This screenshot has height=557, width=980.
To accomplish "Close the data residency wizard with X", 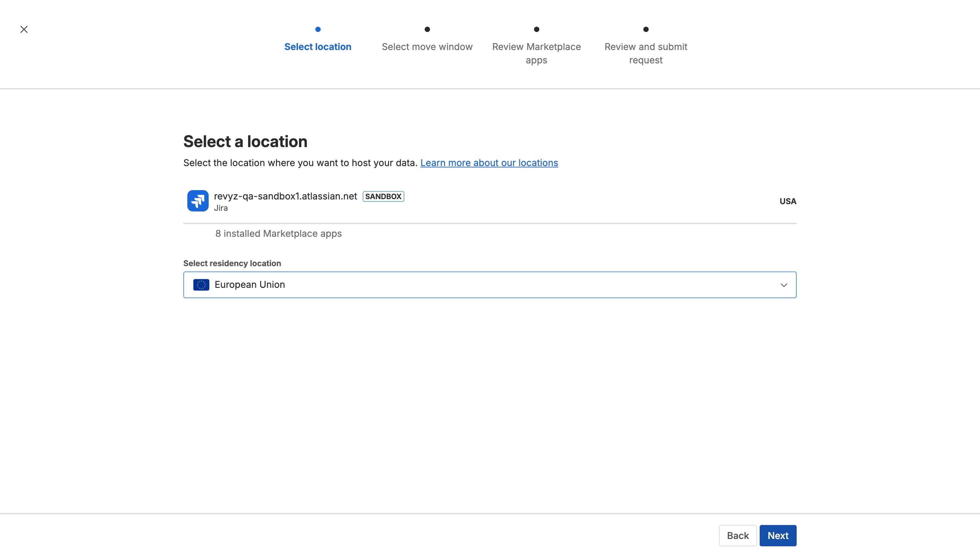I will point(24,29).
